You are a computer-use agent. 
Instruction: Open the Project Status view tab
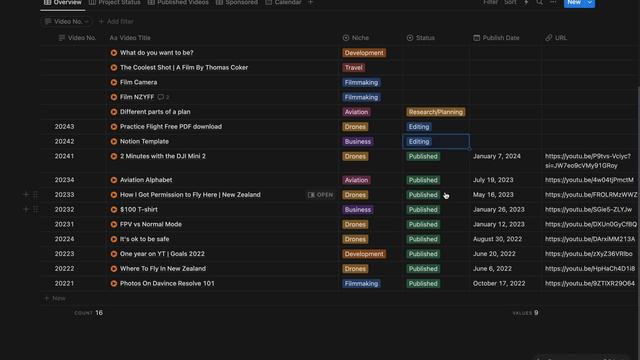point(115,2)
